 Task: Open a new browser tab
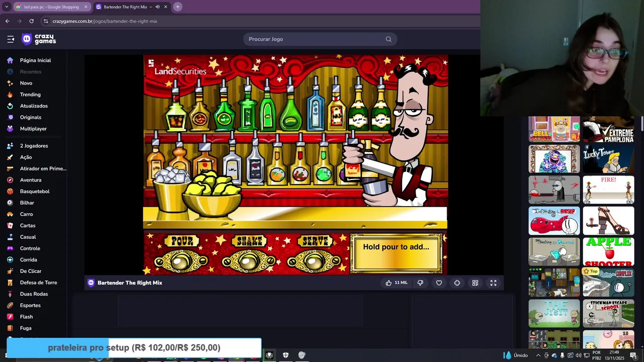[178, 7]
